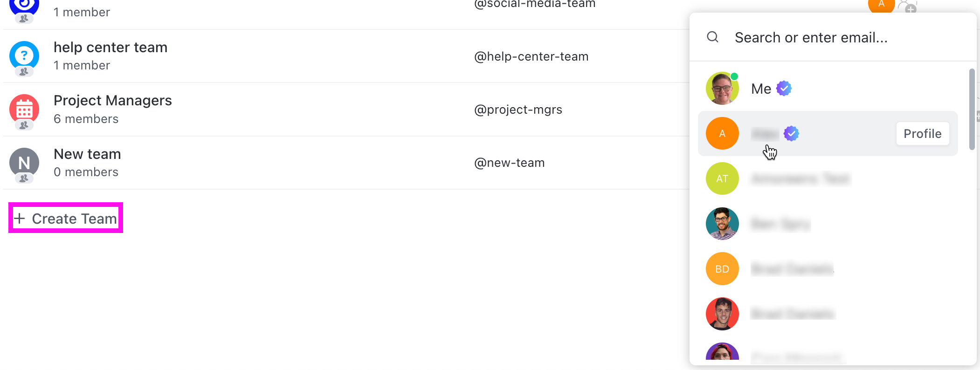Click the Project Managers calendar avatar
The image size is (980, 370).
pos(24,110)
